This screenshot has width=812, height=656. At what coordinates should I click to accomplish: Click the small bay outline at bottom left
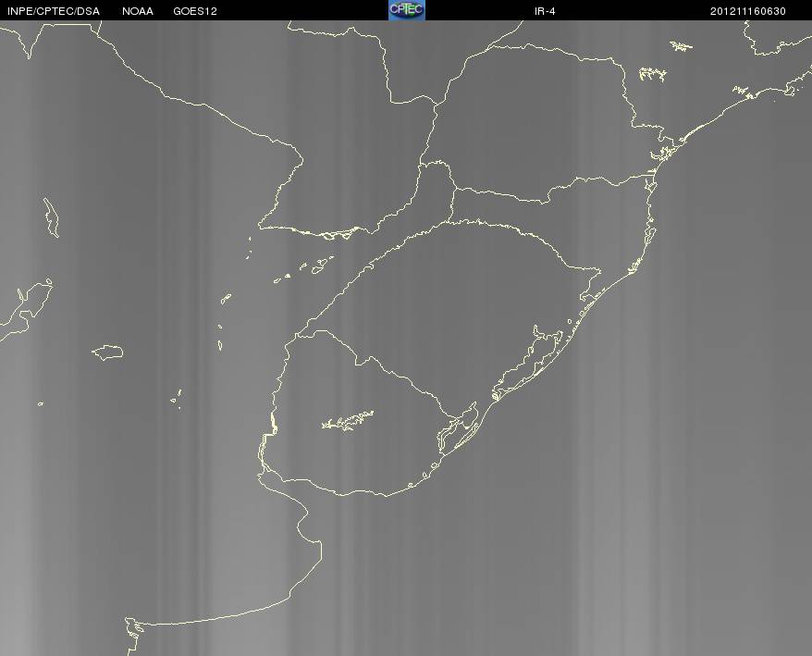(133, 628)
